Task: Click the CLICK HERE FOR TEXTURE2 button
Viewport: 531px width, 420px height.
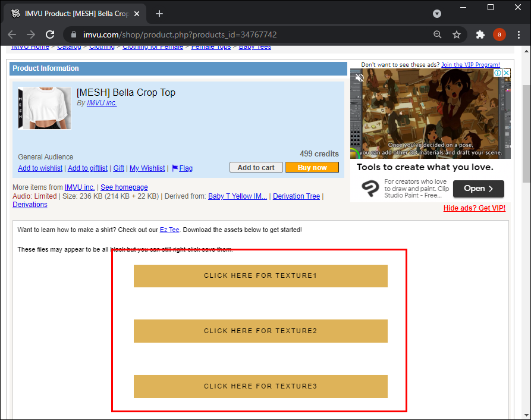Action: click(x=260, y=331)
